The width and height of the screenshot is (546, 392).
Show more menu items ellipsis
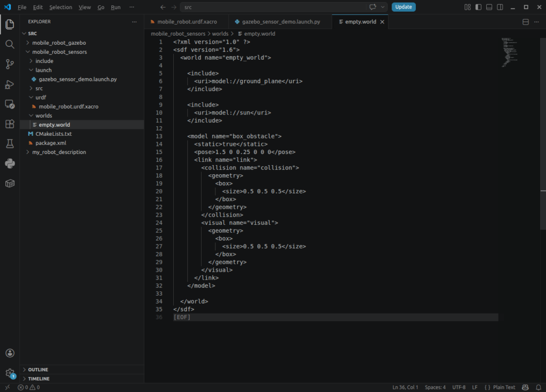(132, 7)
